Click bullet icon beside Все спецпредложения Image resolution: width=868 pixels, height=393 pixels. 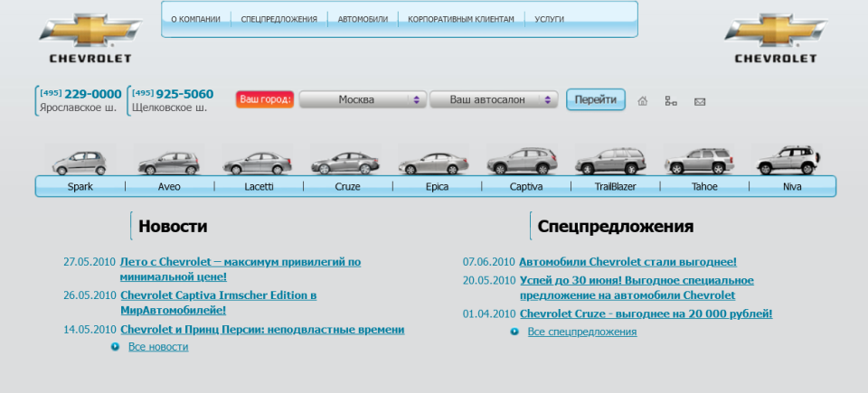514,332
